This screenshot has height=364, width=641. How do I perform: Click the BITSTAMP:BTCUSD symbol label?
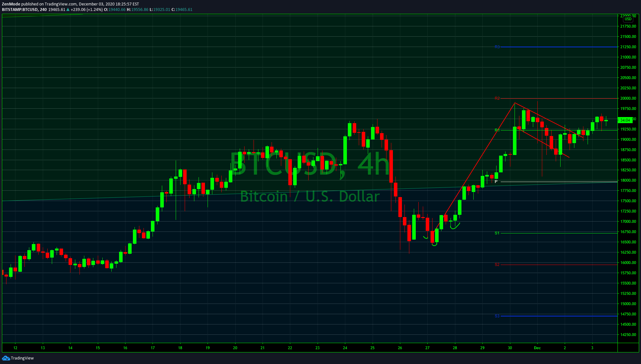[20, 10]
